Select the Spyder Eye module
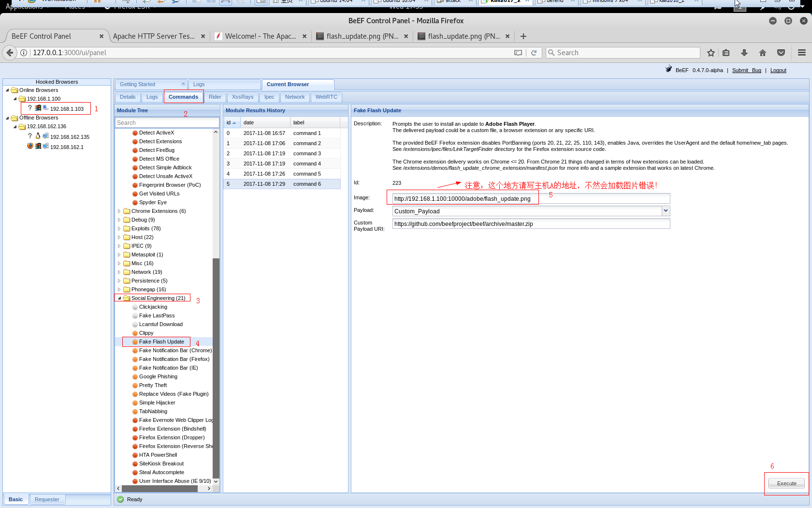Viewport: 812px width, 508px height. 153,202
